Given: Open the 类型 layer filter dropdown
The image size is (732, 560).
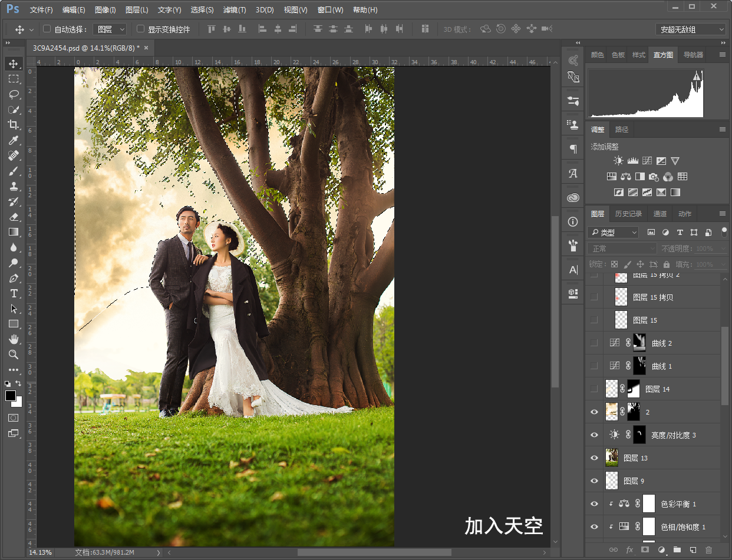Looking at the screenshot, I should point(614,233).
